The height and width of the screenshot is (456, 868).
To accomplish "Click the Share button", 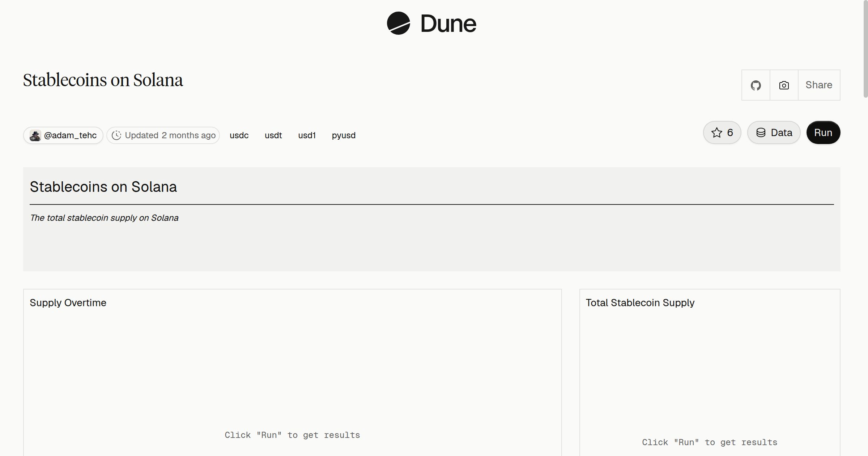I will 819,85.
